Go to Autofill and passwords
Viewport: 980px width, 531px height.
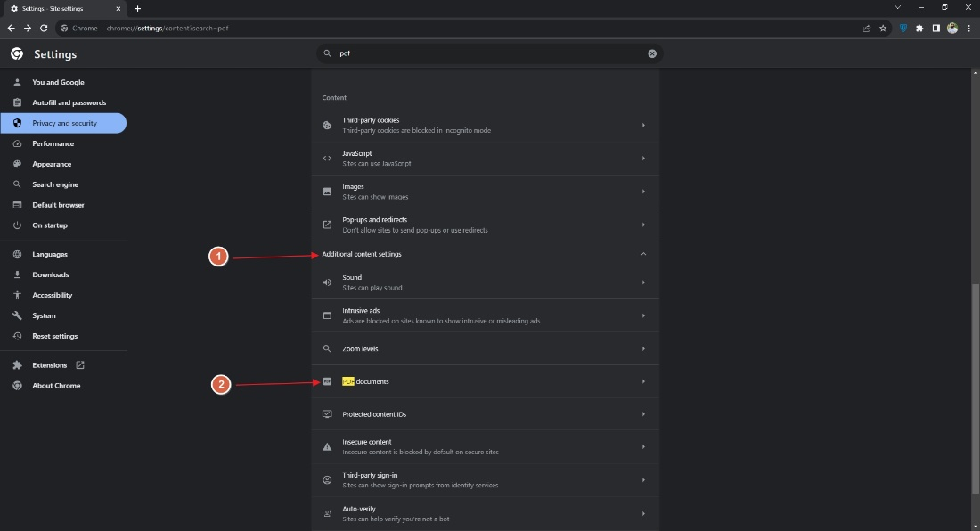(69, 102)
